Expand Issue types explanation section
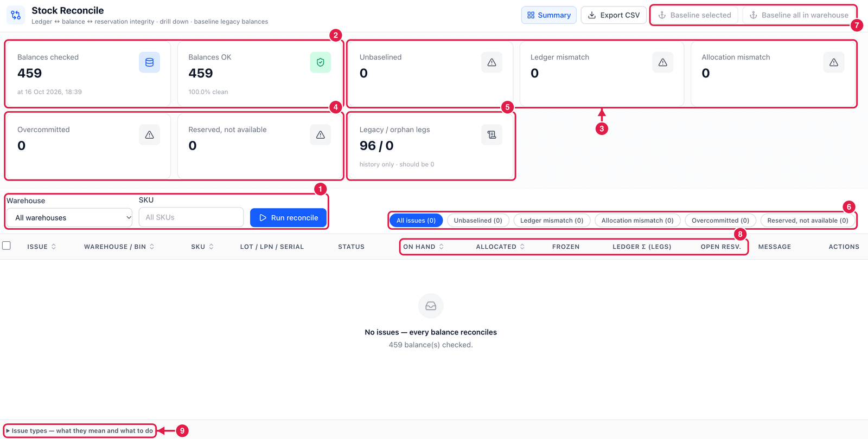 click(80, 431)
